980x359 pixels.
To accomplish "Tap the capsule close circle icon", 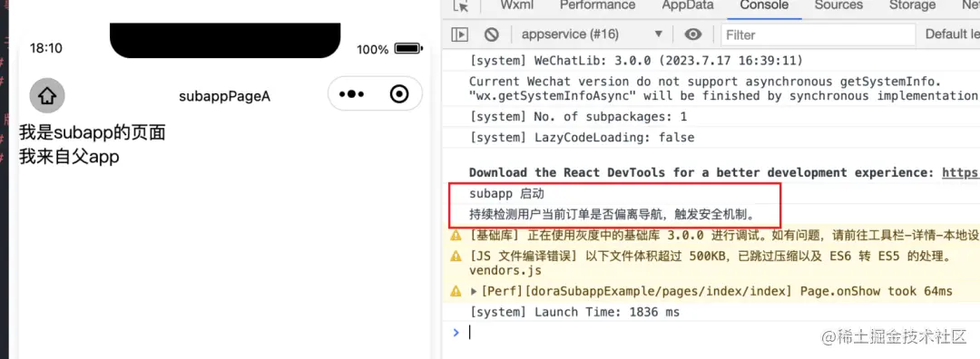I will click(398, 94).
